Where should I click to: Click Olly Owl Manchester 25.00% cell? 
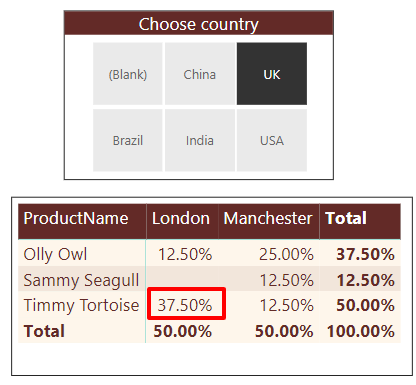point(286,254)
